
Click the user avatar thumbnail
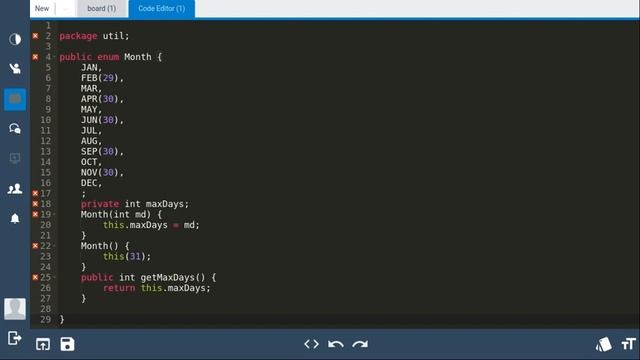pos(15,309)
